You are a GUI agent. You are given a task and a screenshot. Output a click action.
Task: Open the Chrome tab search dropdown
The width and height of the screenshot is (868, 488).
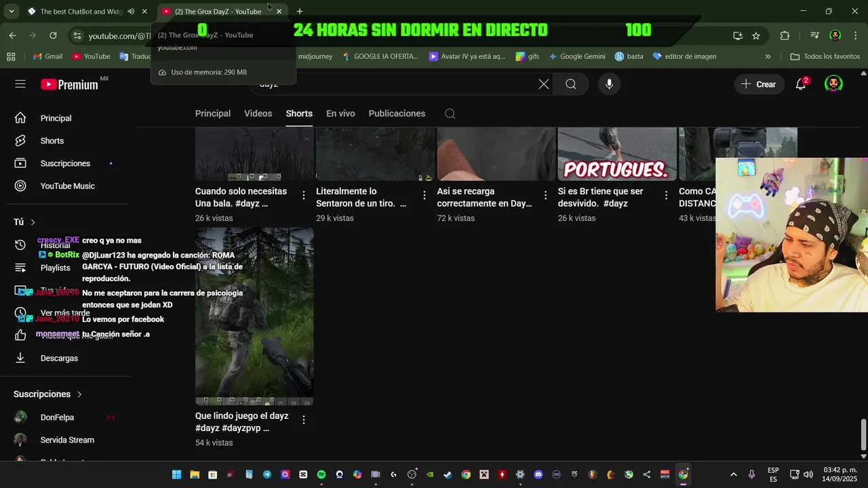12,12
